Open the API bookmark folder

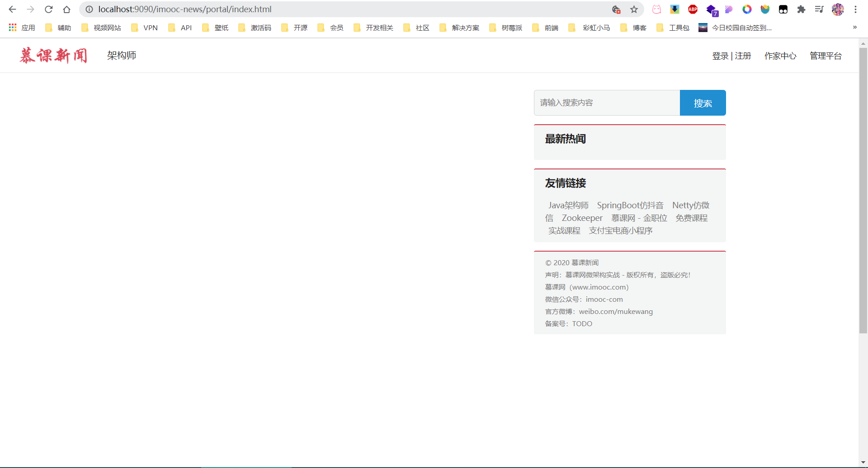click(x=180, y=28)
